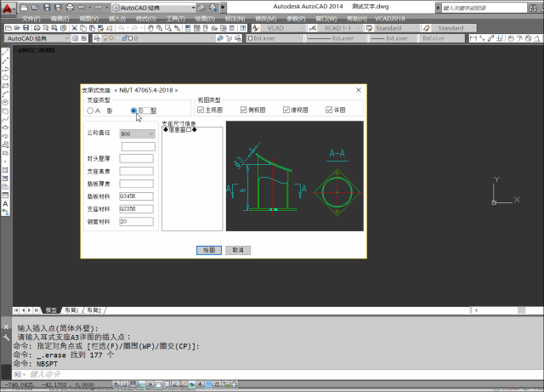Select the Polygon draw tool

[x=5, y=77]
